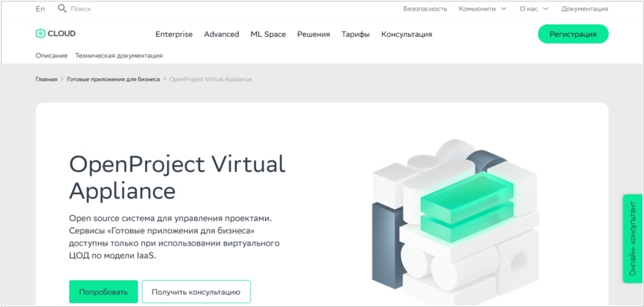The width and height of the screenshot is (644, 307).
Task: Expand the О нас dropdown
Action: click(x=534, y=8)
